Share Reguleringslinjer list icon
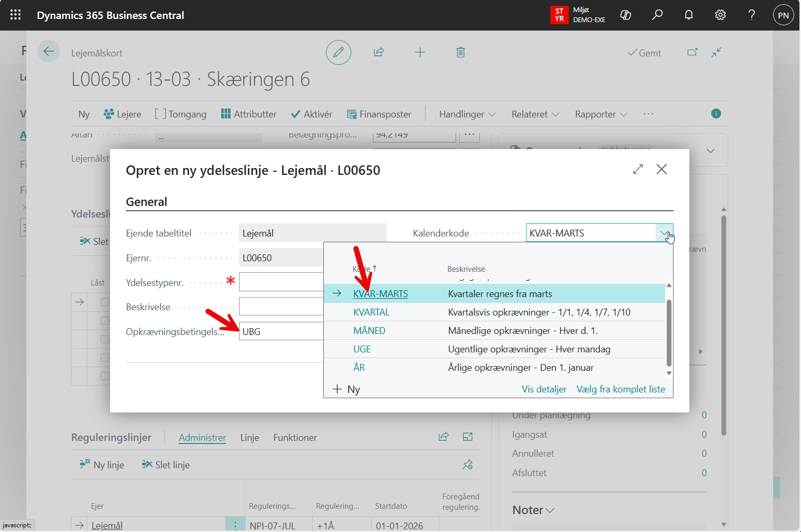 click(444, 437)
